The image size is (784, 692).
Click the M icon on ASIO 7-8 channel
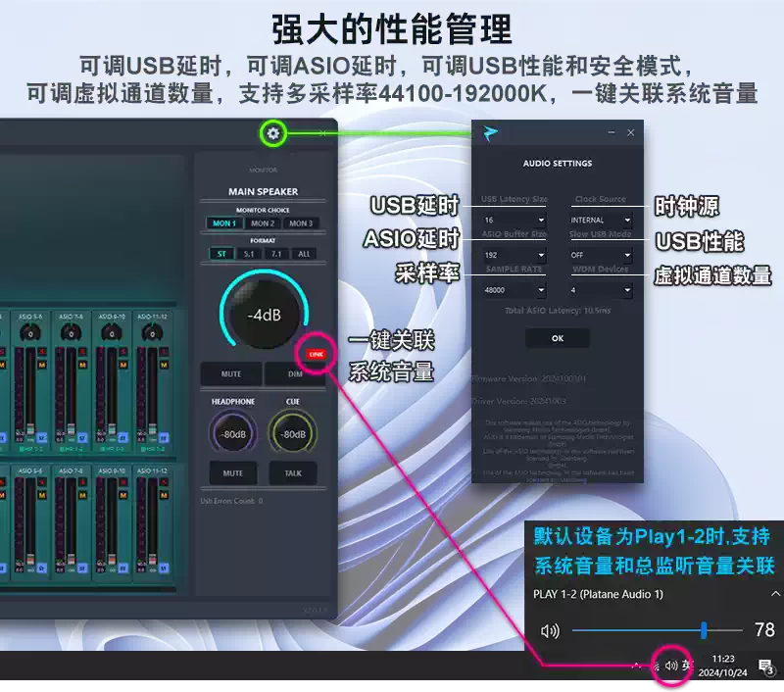tap(81, 364)
